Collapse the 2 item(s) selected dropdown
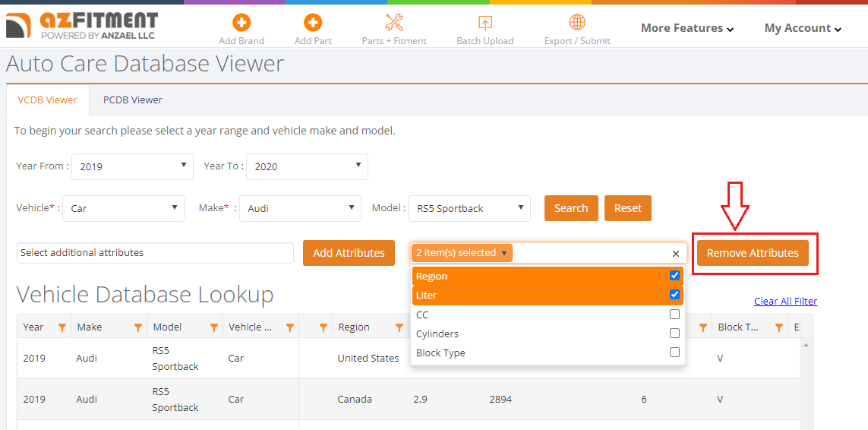The height and width of the screenshot is (430, 868). click(x=462, y=253)
